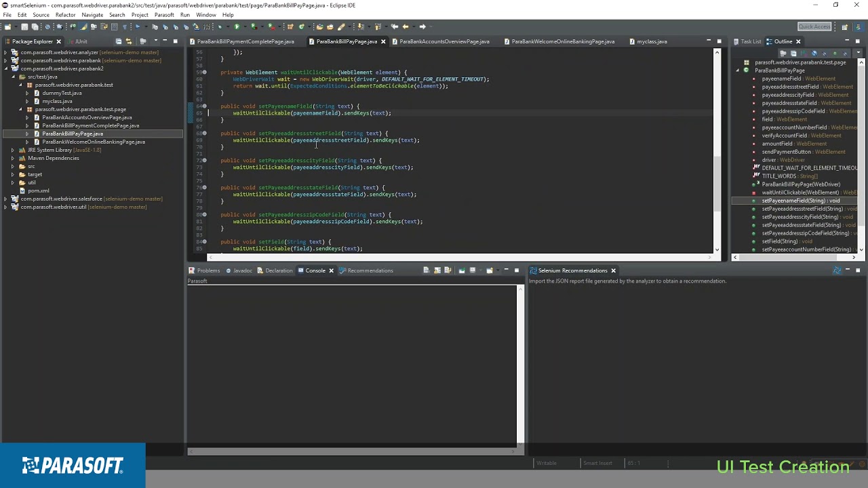Click the Forward navigation arrow in toolbar
Image resolution: width=868 pixels, height=488 pixels.
[x=422, y=26]
